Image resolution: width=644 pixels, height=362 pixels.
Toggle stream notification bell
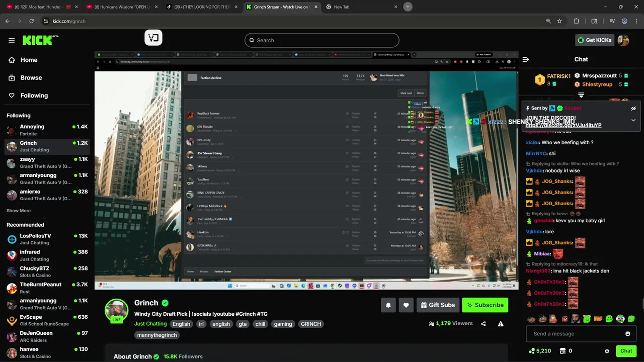[x=388, y=305]
